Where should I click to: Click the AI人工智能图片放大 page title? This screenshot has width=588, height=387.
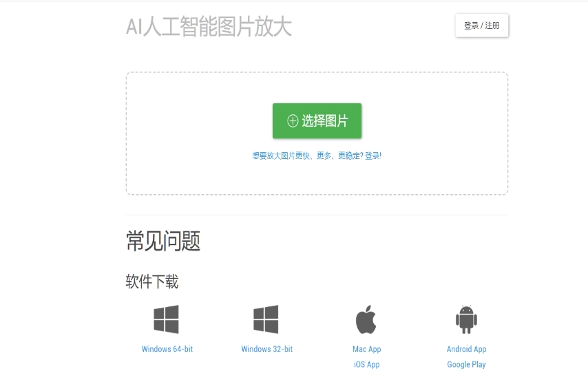click(x=209, y=27)
